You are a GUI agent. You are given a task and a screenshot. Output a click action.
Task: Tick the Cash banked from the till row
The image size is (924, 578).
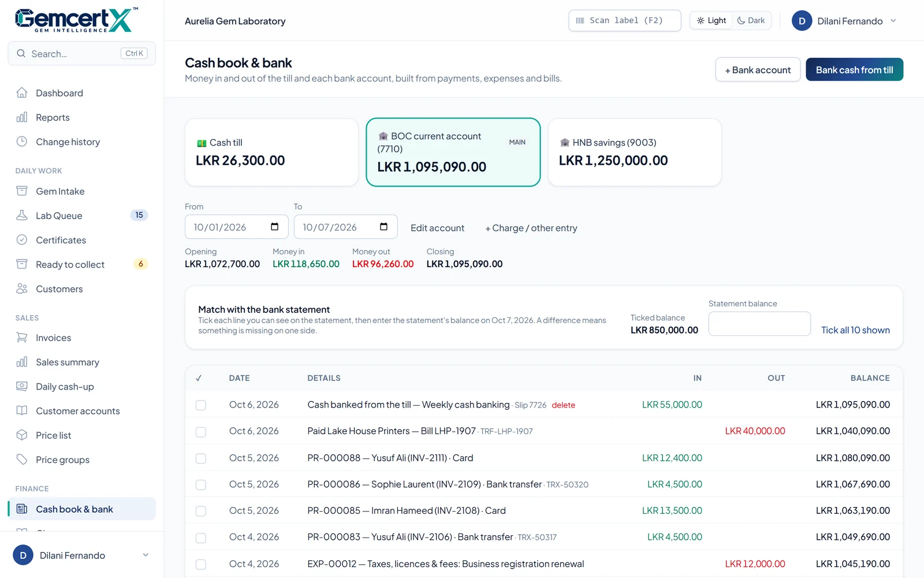[201, 405]
